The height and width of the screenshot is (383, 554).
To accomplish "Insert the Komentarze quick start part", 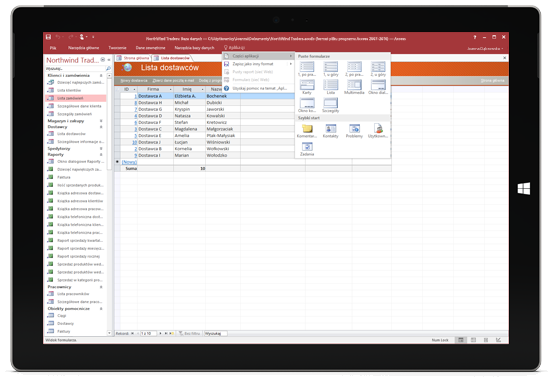I will (307, 130).
